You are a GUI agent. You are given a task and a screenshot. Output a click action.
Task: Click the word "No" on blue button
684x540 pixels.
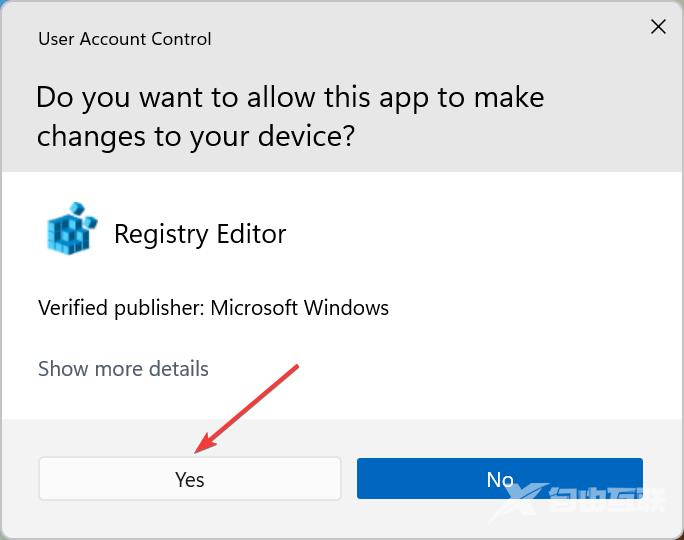[499, 479]
